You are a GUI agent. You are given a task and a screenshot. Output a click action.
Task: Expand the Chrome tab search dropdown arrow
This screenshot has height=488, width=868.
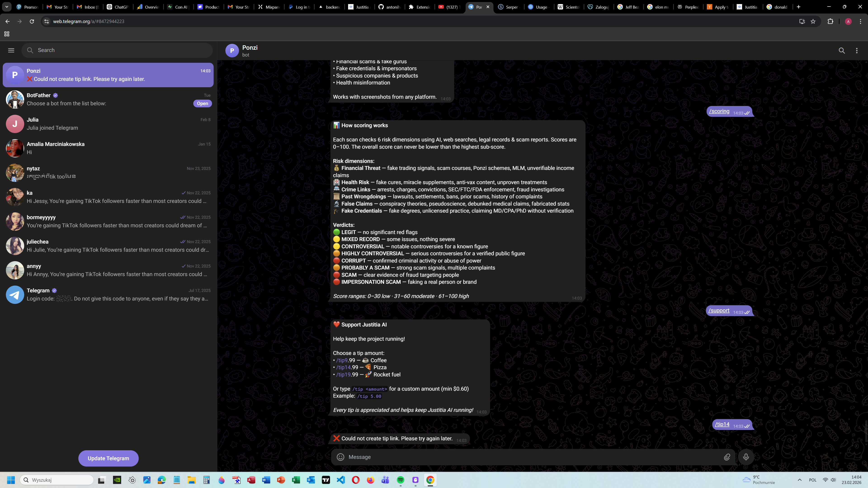[6, 7]
